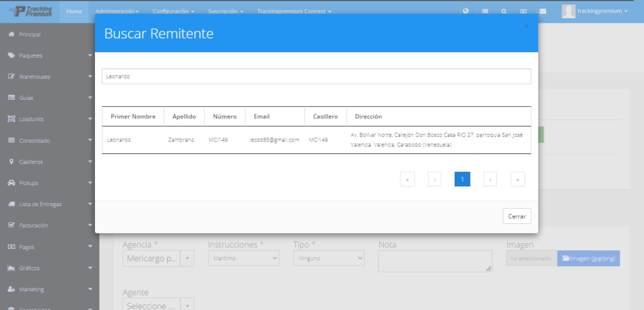Click the Guías list icon
Screen dimensions: 644x310
[11, 97]
